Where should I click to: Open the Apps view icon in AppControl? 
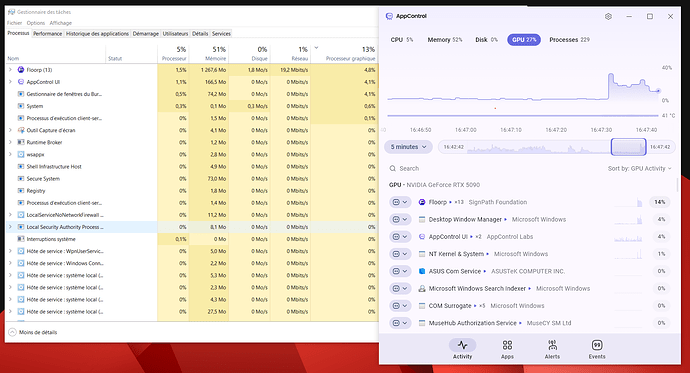pos(507,345)
